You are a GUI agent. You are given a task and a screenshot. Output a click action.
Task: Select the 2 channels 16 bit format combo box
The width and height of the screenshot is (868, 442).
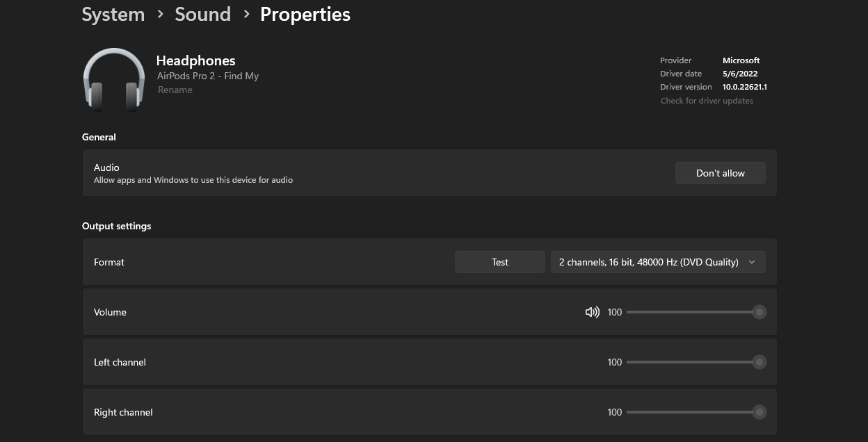click(x=658, y=262)
